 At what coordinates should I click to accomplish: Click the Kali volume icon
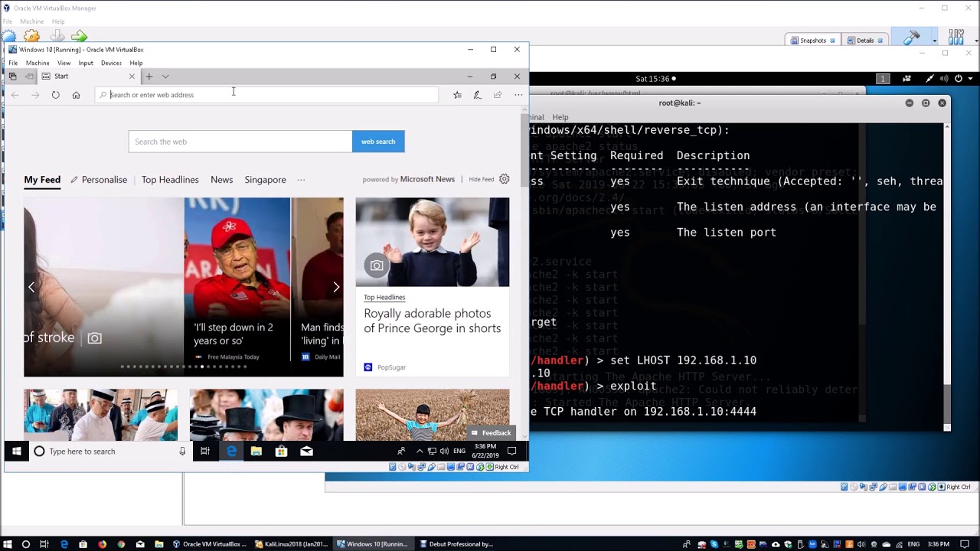pyautogui.click(x=944, y=79)
